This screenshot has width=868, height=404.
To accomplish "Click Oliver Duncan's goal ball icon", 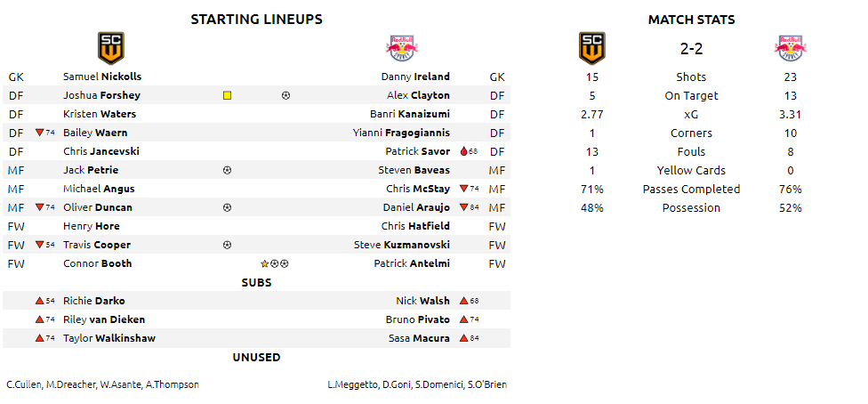I will coord(227,208).
